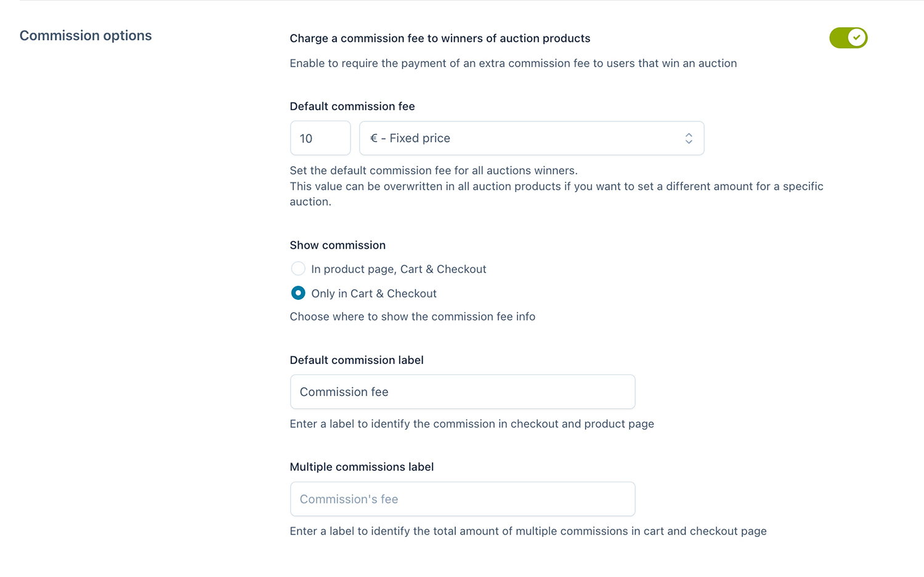Click "Choose where to show the commission fee info" hint
The height and width of the screenshot is (577, 924).
412,317
